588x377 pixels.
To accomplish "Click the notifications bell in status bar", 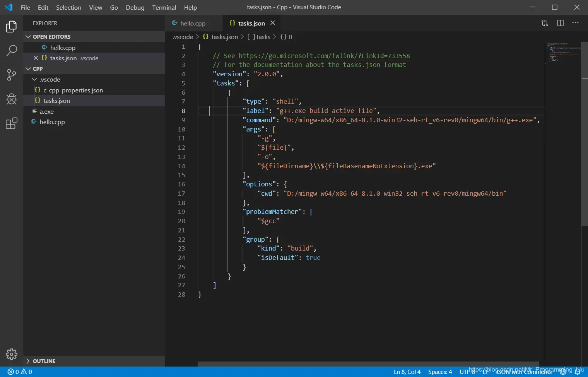I will (x=578, y=372).
